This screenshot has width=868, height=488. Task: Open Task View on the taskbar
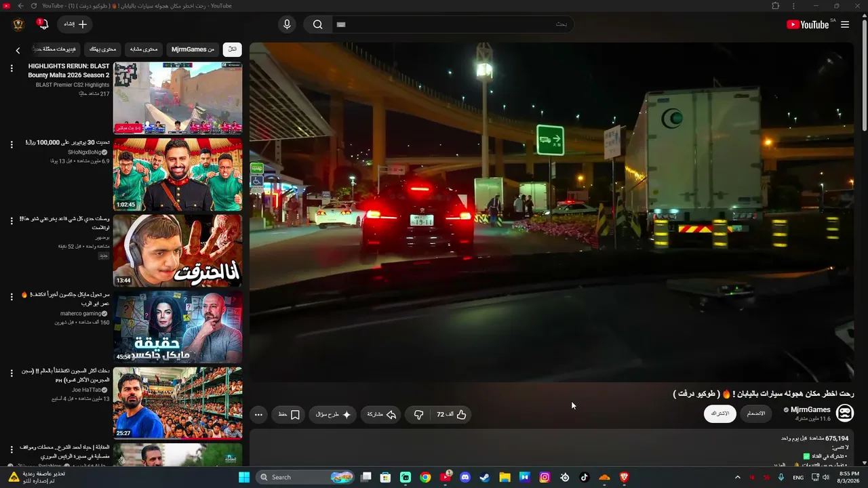(366, 477)
